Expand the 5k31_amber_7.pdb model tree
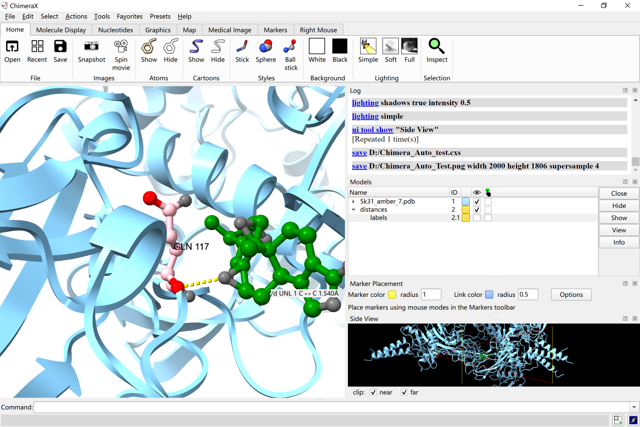This screenshot has height=427, width=640. [x=353, y=201]
